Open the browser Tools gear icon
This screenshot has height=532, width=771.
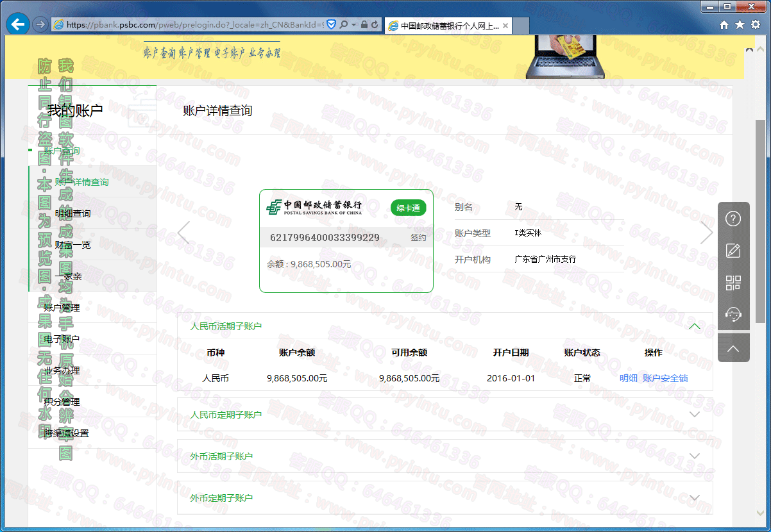pyautogui.click(x=755, y=25)
